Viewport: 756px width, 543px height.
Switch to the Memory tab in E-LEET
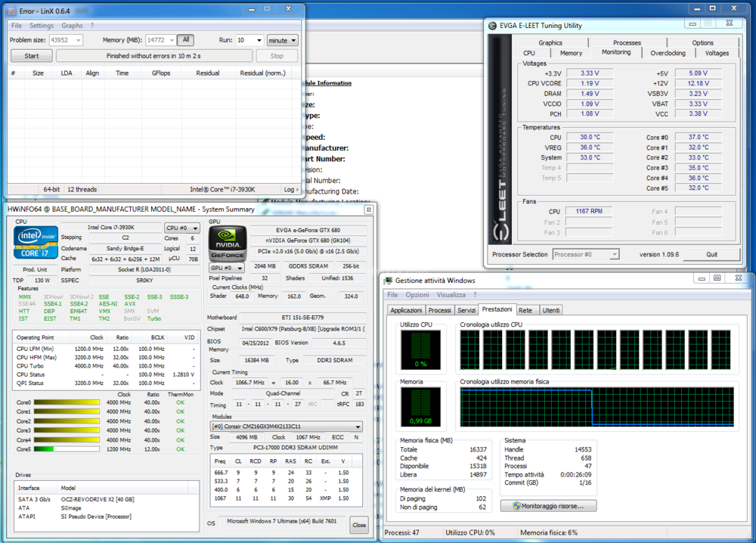(x=571, y=53)
